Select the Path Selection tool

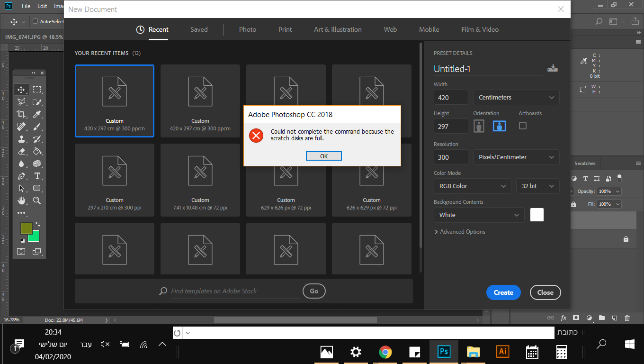pos(21,188)
